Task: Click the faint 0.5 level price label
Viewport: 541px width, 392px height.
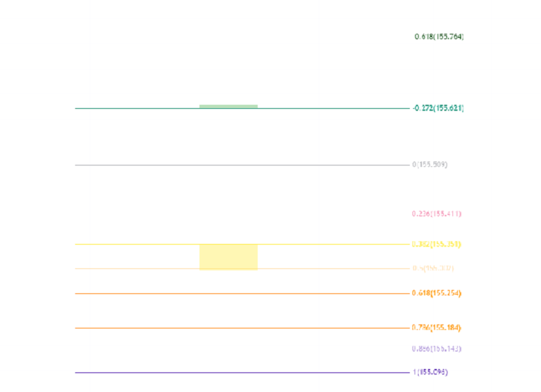Action: click(433, 268)
